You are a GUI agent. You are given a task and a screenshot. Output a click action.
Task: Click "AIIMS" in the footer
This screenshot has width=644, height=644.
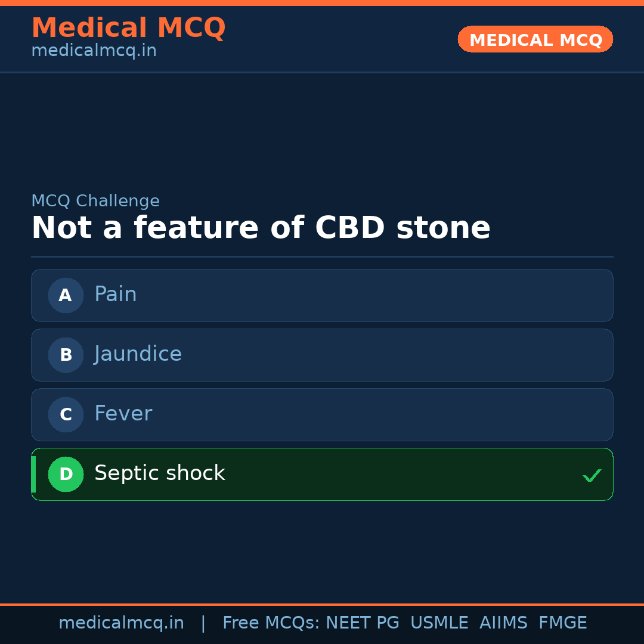point(503,623)
